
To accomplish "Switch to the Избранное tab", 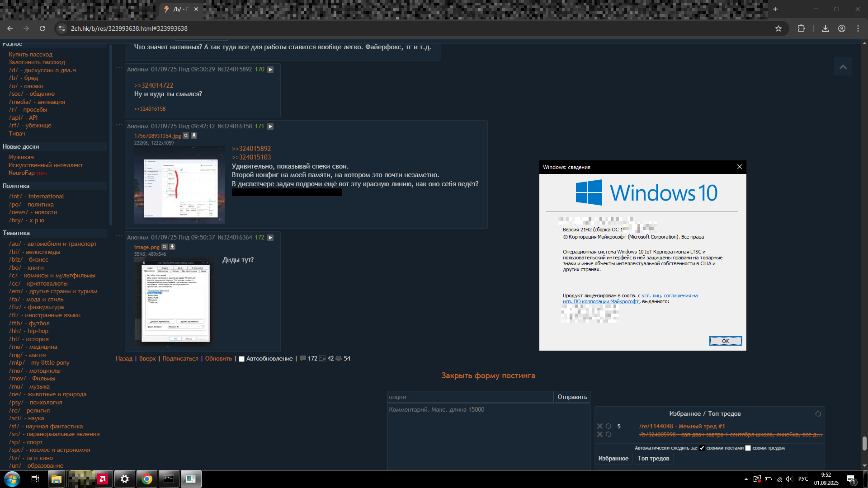I will 613,458.
